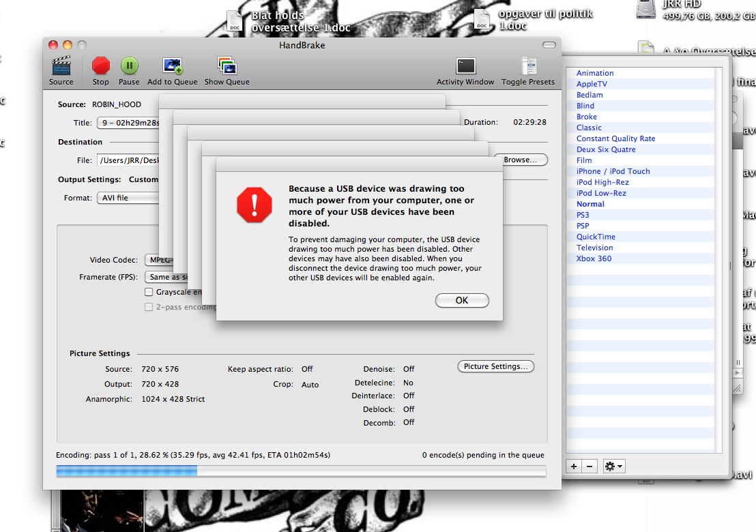Open the Title dropdown showing 9 - 02h29m28s
Image resolution: width=756 pixels, height=532 pixels.
128,123
